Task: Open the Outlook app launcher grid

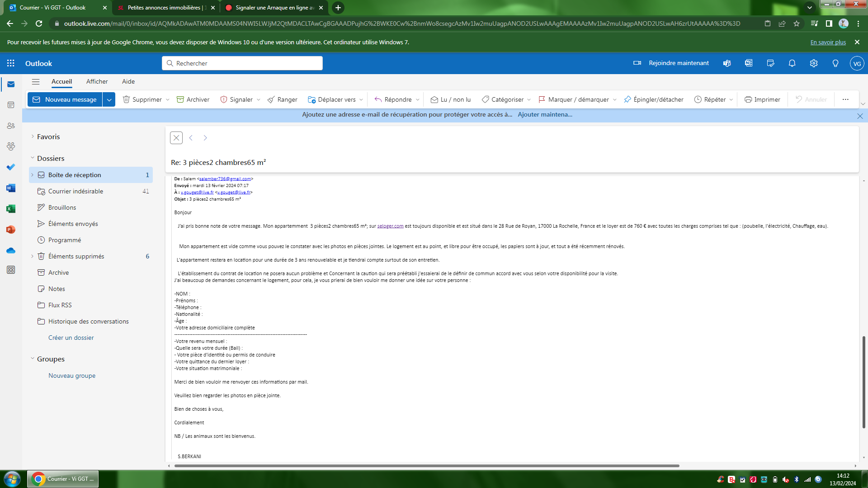Action: point(11,63)
